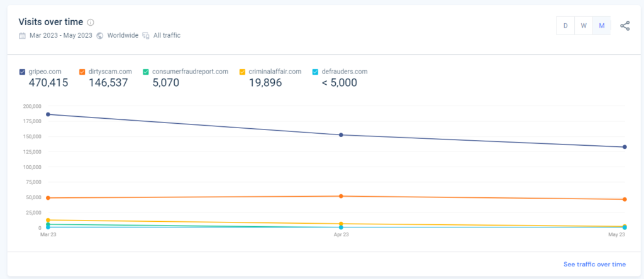This screenshot has height=279, width=644.
Task: Click the share icon
Action: (x=625, y=26)
